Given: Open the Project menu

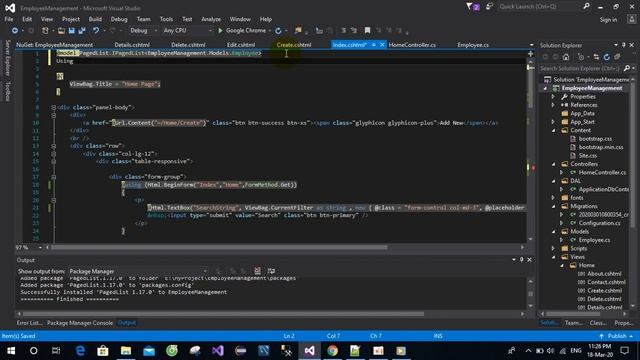Looking at the screenshot, I should click(71, 19).
